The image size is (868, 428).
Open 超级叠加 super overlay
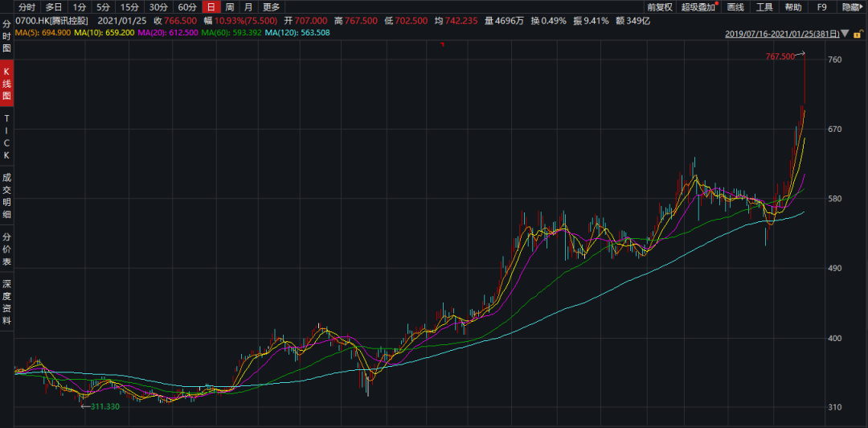click(698, 7)
